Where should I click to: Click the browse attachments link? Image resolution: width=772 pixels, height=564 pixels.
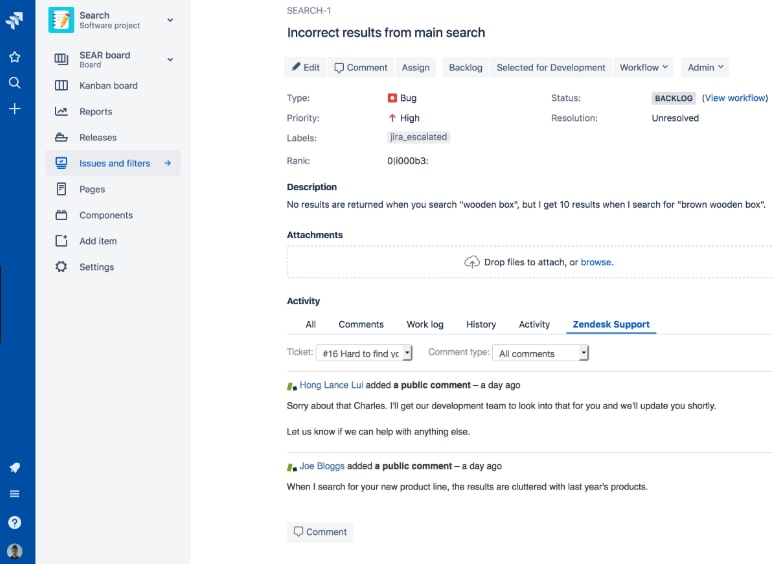point(596,262)
